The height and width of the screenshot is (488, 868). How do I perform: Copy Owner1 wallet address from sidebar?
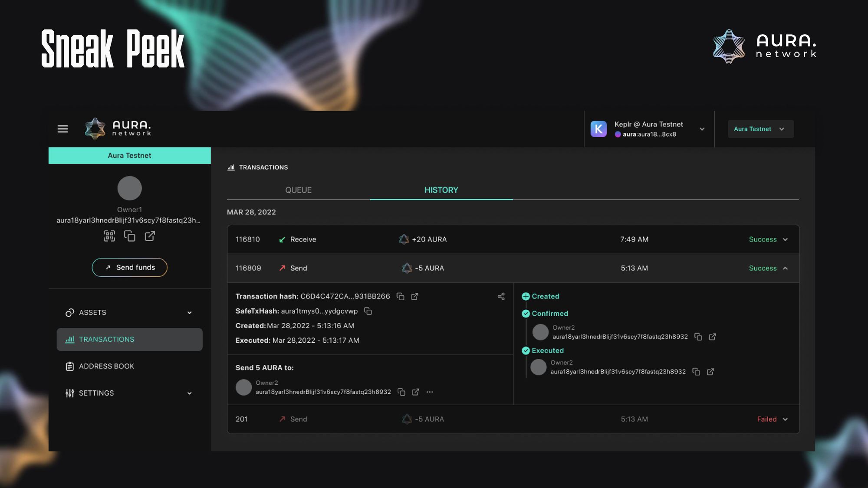[x=129, y=236]
